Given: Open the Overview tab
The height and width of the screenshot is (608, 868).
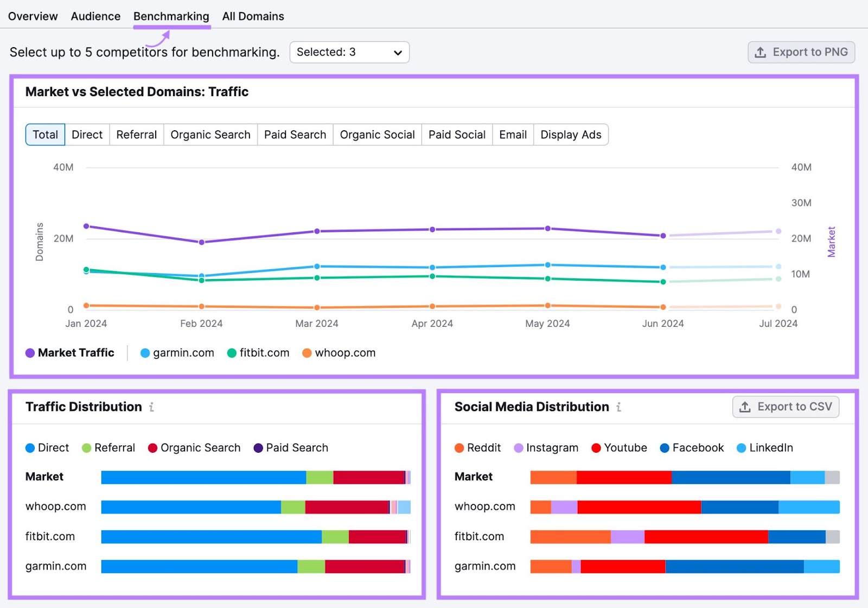Looking at the screenshot, I should click(33, 16).
